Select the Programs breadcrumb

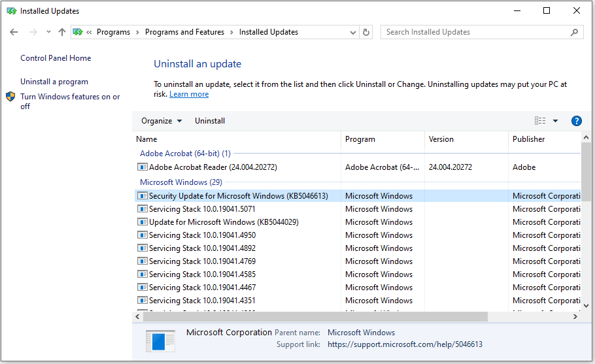[x=113, y=32]
